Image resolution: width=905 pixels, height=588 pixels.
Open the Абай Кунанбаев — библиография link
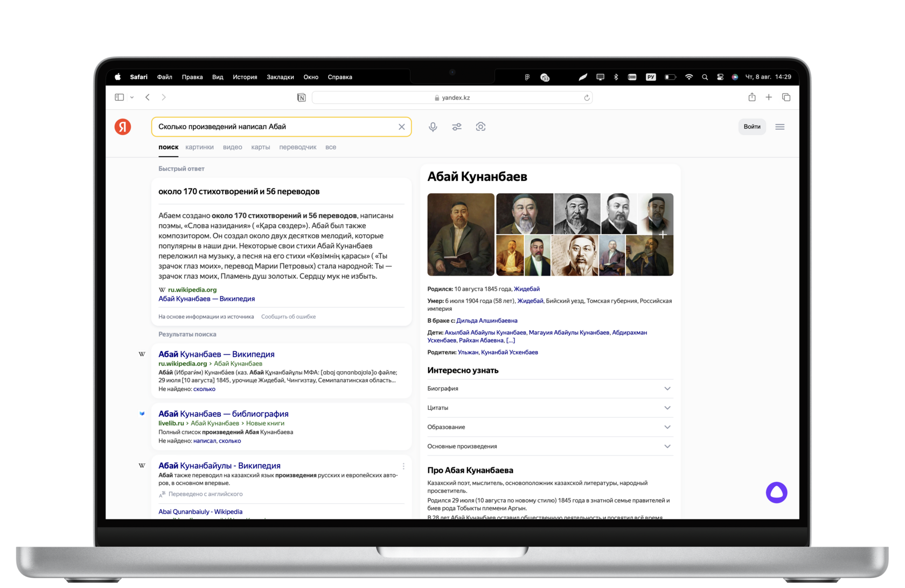point(223,414)
